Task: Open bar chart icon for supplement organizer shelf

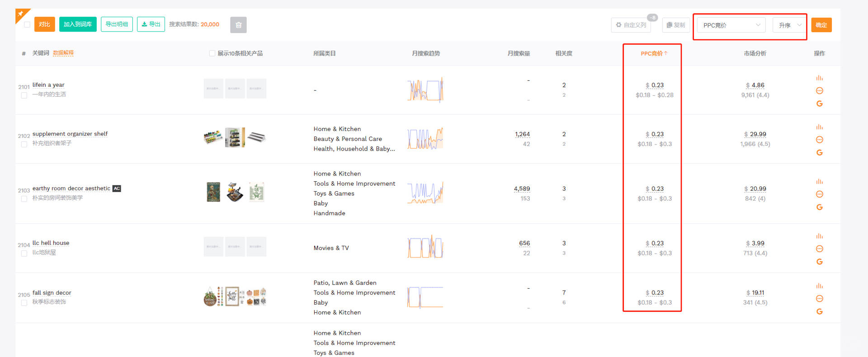Action: click(819, 127)
